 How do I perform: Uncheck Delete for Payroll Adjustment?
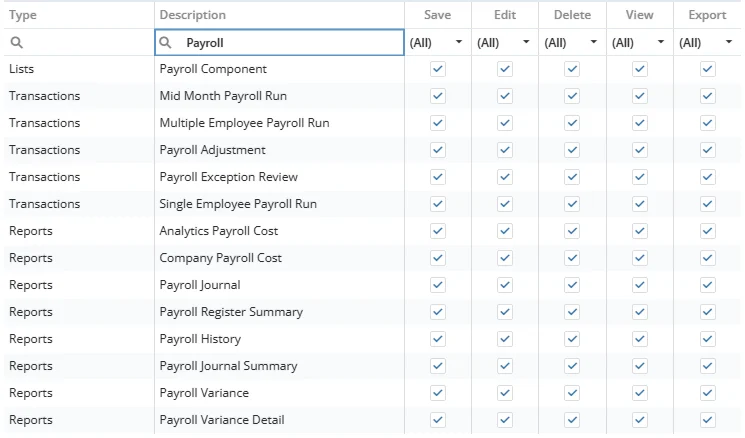click(x=572, y=150)
